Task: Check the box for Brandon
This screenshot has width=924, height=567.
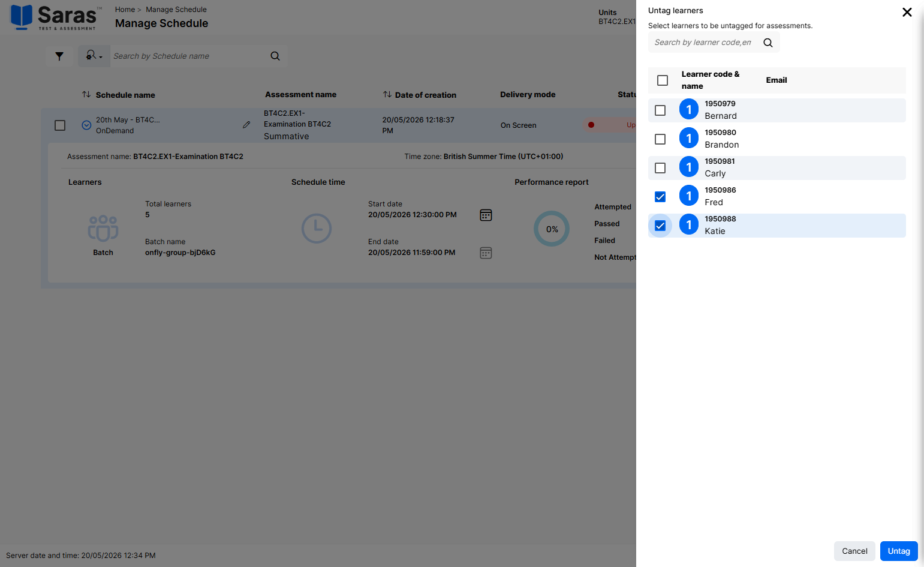Action: click(660, 139)
